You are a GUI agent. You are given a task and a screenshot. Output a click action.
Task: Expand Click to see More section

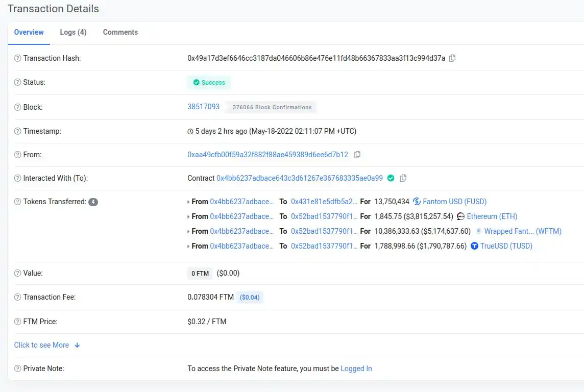47,345
